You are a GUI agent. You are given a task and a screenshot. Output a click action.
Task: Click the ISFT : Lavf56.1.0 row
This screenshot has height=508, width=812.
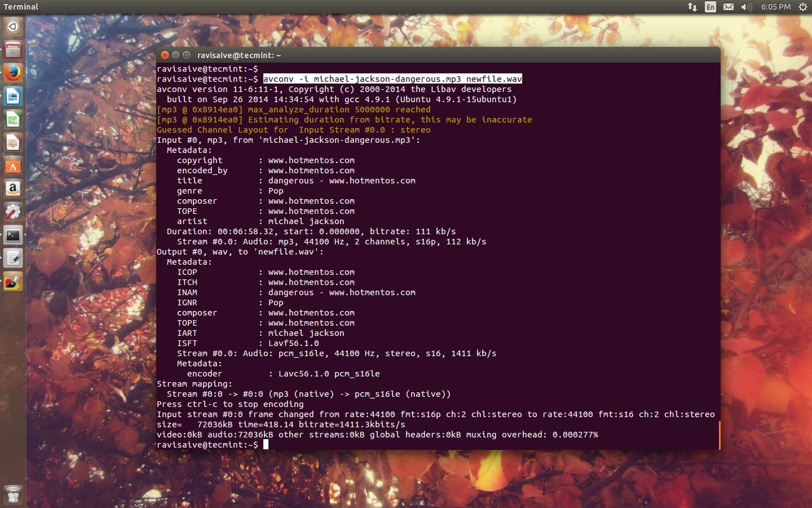tap(248, 343)
